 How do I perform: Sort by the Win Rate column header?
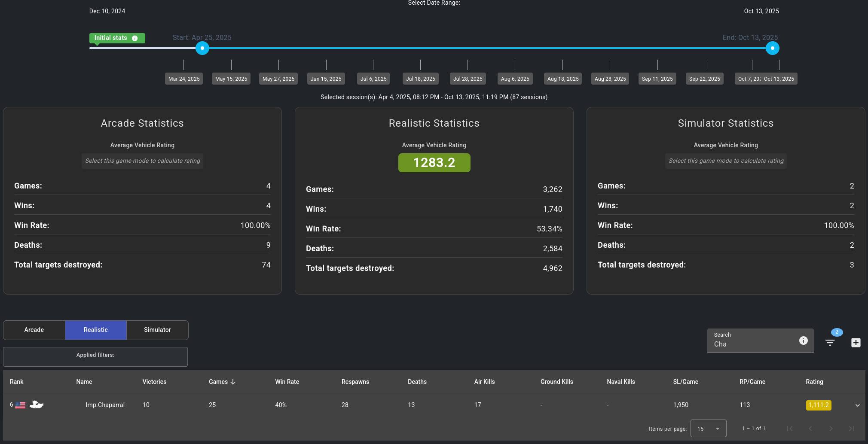click(287, 382)
